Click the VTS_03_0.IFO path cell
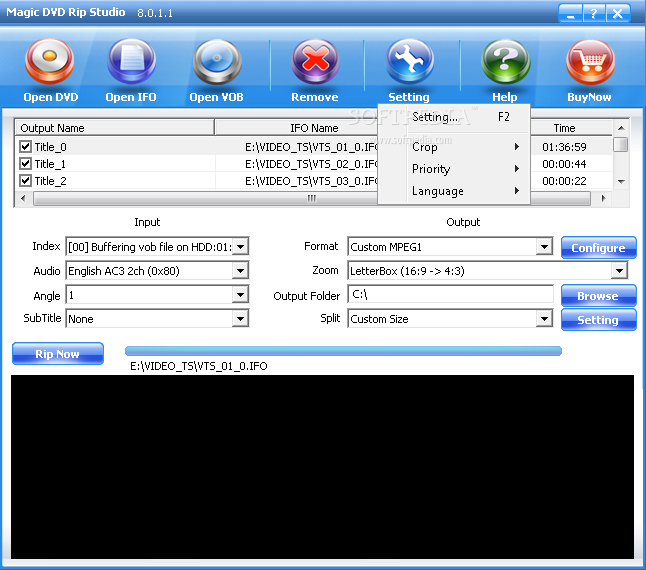Image resolution: width=646 pixels, height=570 pixels. 311,181
